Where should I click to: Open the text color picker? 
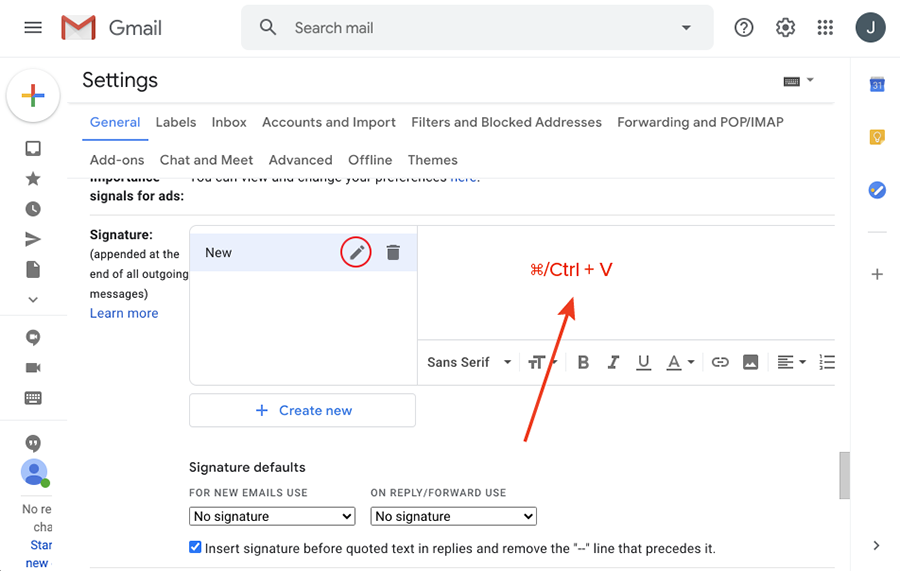[x=680, y=362]
